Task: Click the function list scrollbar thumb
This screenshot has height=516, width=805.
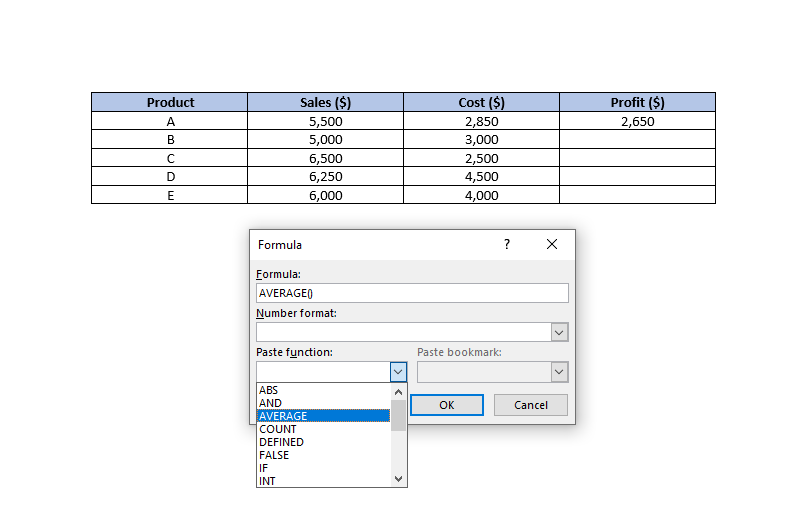Action: click(398, 415)
